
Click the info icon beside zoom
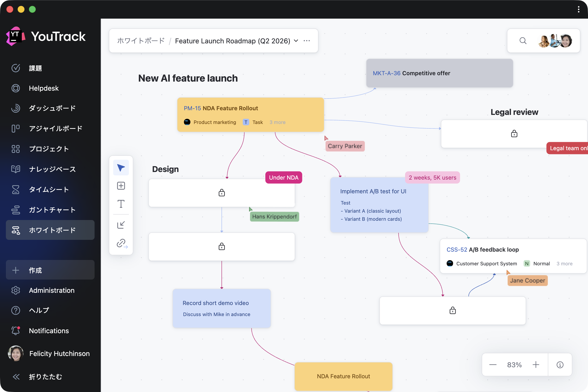point(560,365)
